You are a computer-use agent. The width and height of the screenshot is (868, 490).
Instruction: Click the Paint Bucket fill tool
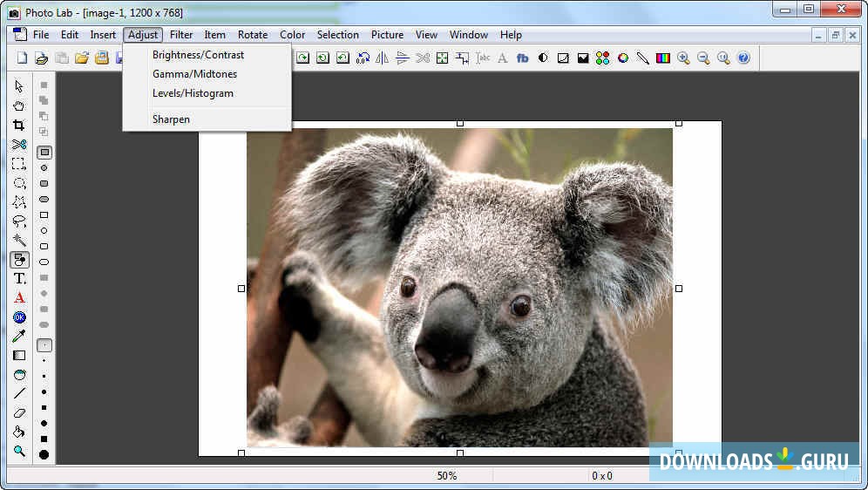[18, 432]
